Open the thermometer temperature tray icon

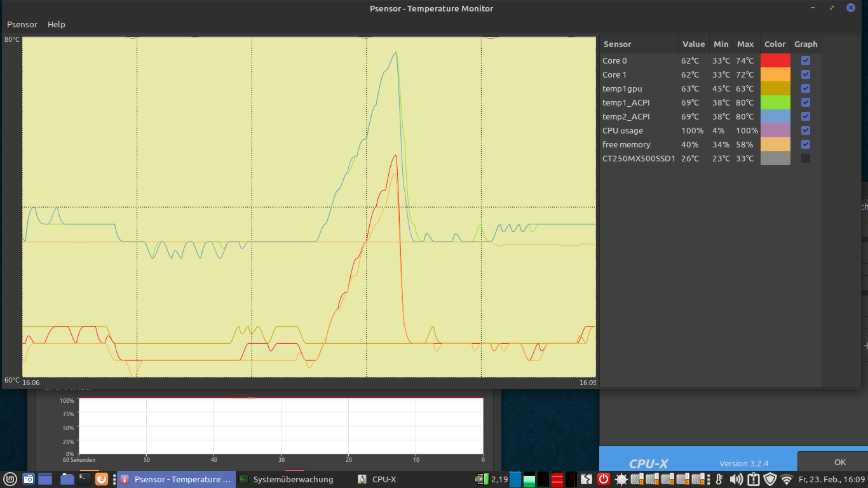tap(719, 479)
